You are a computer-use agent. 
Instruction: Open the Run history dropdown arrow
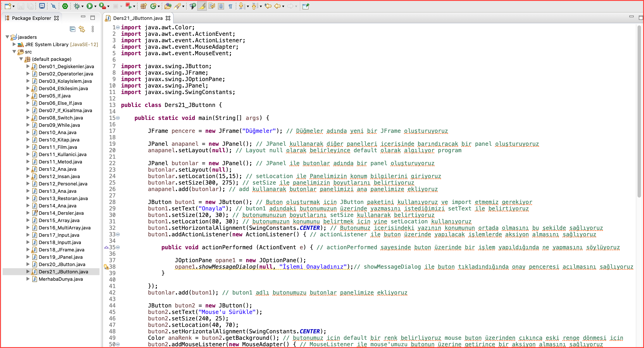click(95, 6)
